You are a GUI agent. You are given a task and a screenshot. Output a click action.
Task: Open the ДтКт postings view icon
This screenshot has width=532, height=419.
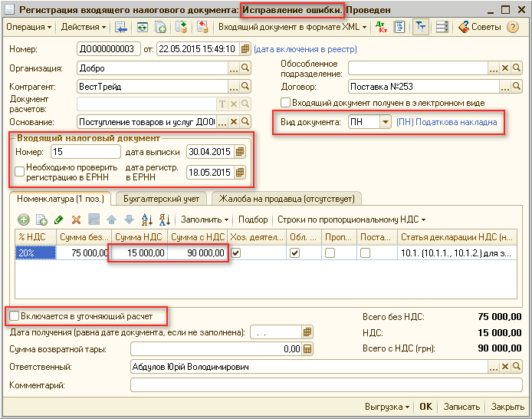pyautogui.click(x=382, y=27)
